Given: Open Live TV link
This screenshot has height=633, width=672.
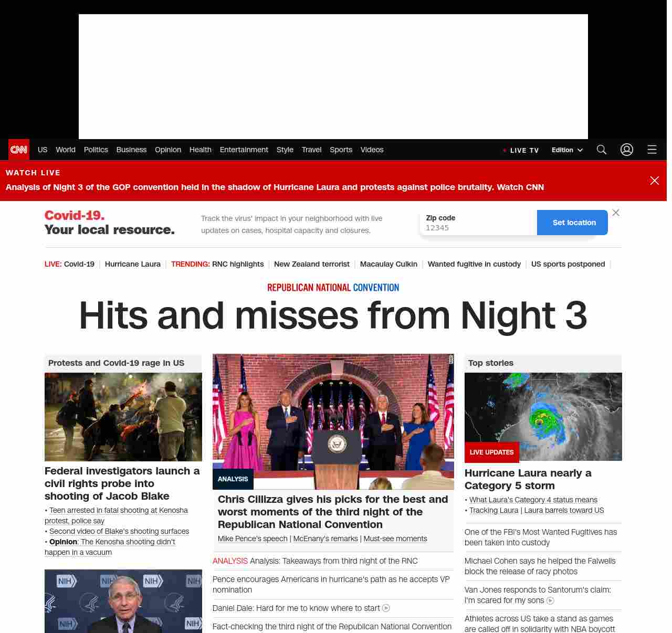Looking at the screenshot, I should point(521,150).
